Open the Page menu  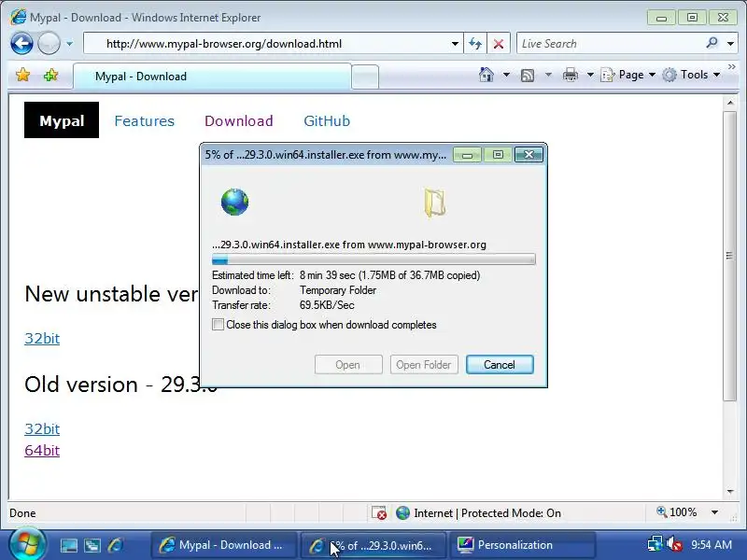point(628,75)
